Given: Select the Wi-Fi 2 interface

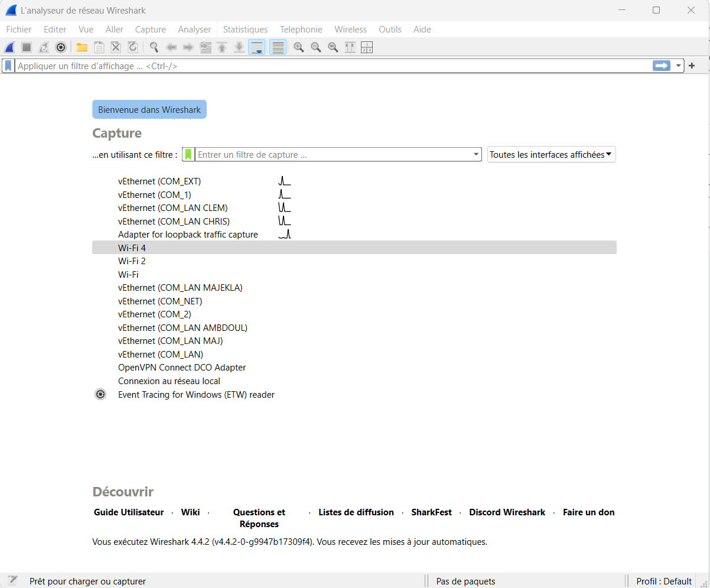Looking at the screenshot, I should 132,261.
